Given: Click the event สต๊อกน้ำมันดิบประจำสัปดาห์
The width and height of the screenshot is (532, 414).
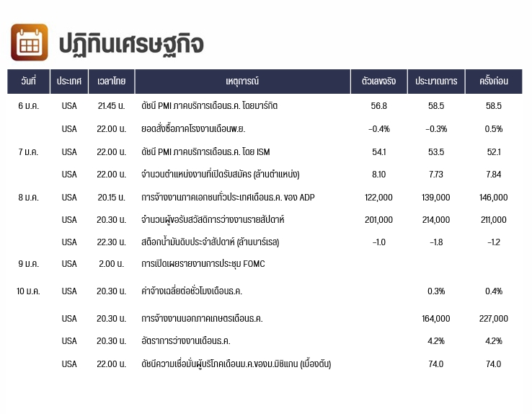Looking at the screenshot, I should pyautogui.click(x=210, y=242).
